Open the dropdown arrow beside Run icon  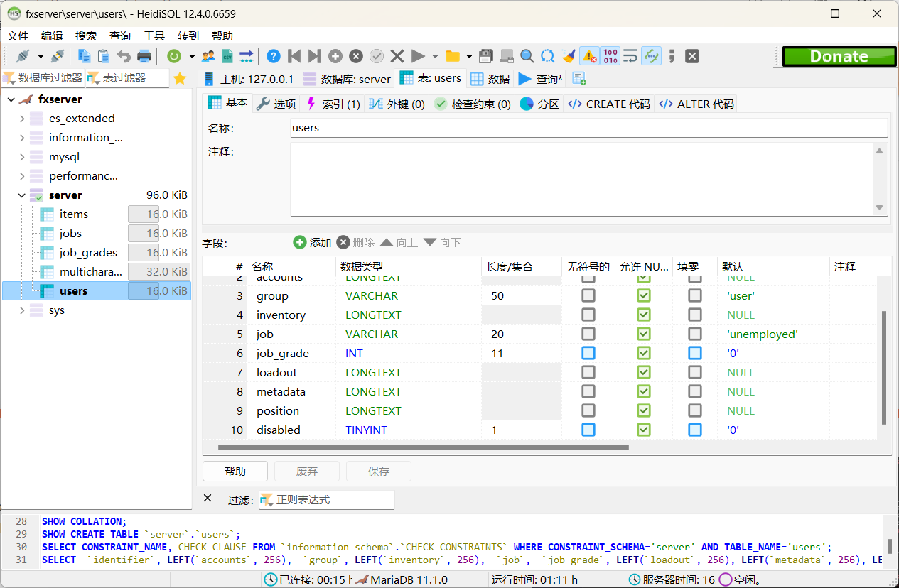pyautogui.click(x=435, y=56)
